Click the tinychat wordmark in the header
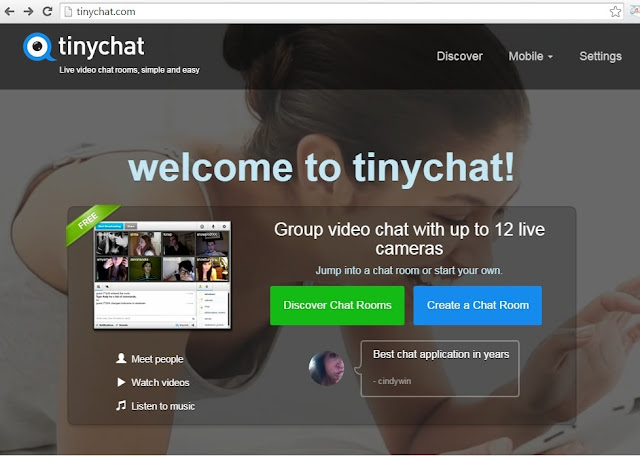This screenshot has height=458, width=640. (x=101, y=46)
